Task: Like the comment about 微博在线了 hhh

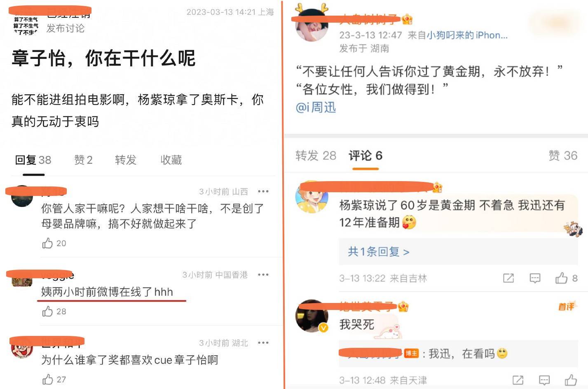Action: (48, 311)
